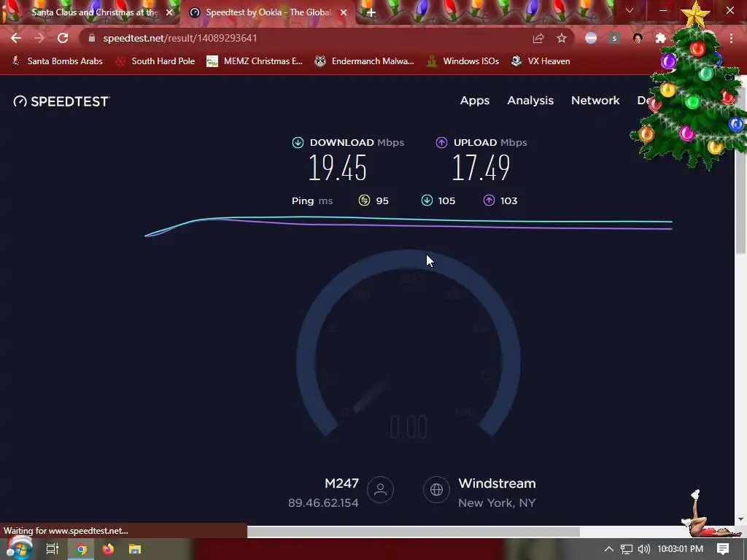Viewport: 747px width, 560px height.
Task: Select the Speedtest by Ookla tab
Action: point(268,12)
